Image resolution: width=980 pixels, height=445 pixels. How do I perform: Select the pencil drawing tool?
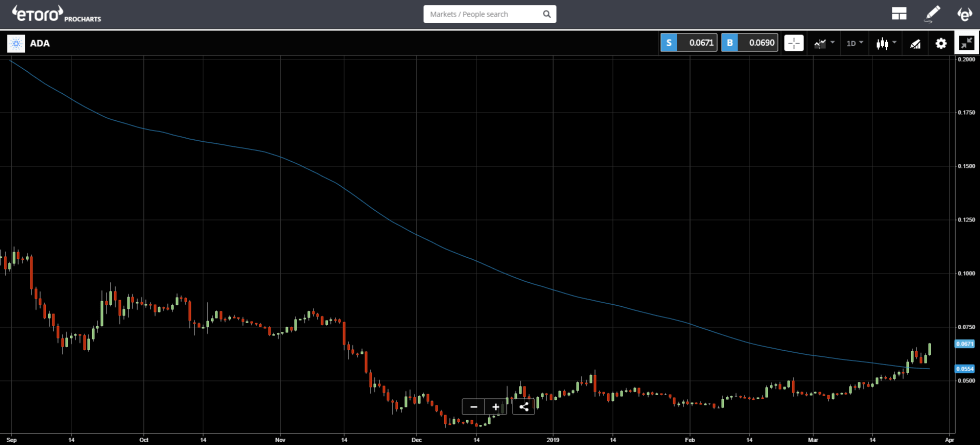pyautogui.click(x=932, y=14)
